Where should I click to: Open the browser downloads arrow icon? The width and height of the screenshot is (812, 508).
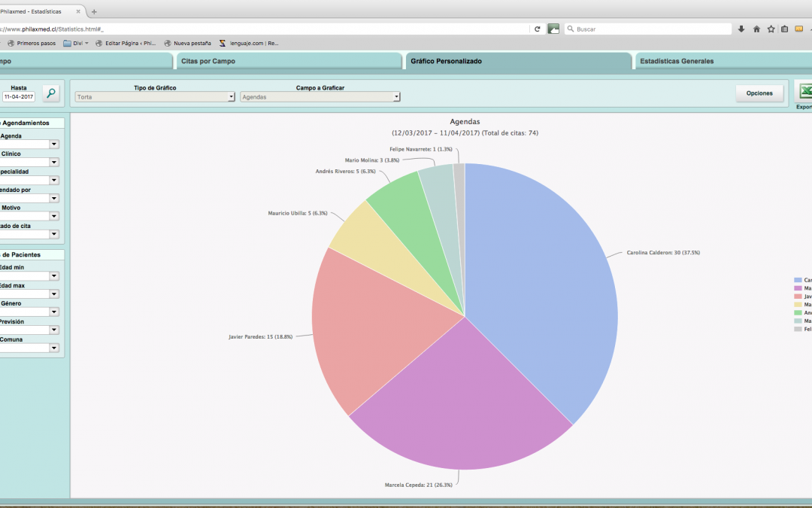pyautogui.click(x=741, y=29)
